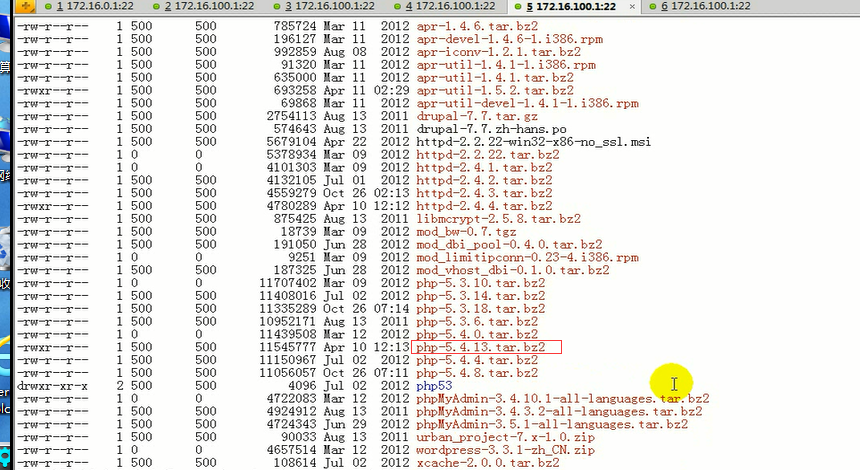Click the green status dot on tab 5
The image size is (860, 470).
coord(518,7)
